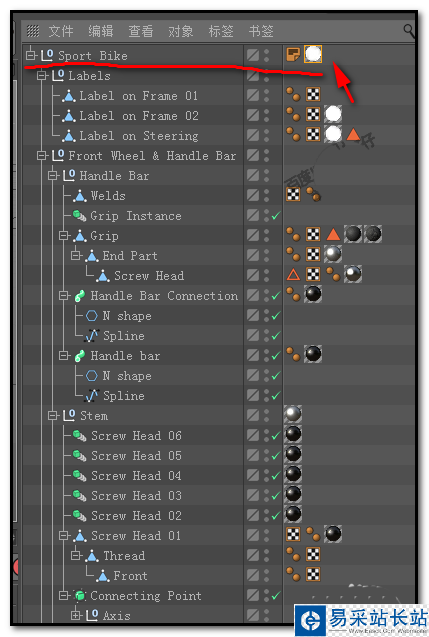Open the 文件 menu

tap(61, 31)
